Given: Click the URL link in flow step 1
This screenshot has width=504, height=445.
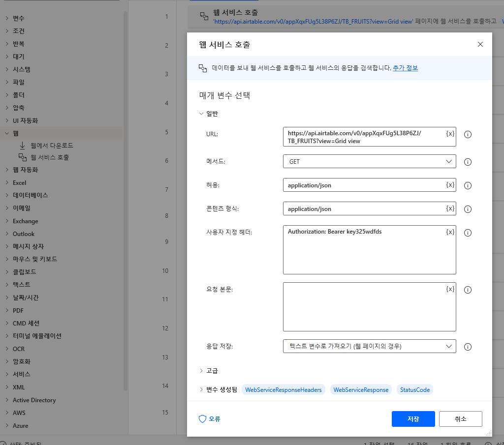Looking at the screenshot, I should point(313,22).
